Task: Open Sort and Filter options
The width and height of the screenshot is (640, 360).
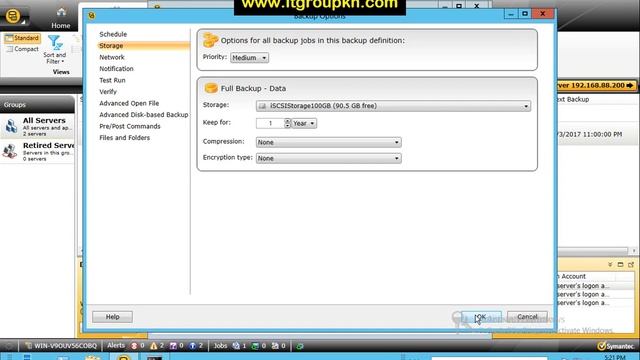Action: 55,50
